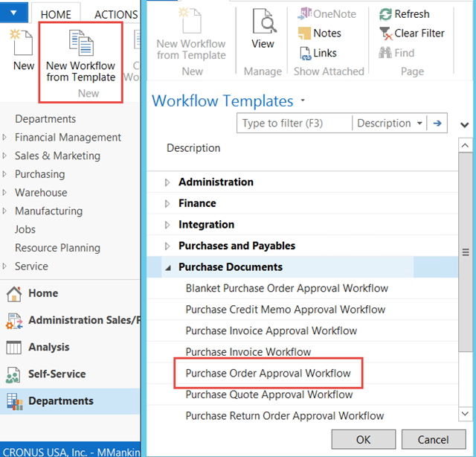The width and height of the screenshot is (476, 457).
Task: Open OneNote from the Show Attached group
Action: click(327, 14)
